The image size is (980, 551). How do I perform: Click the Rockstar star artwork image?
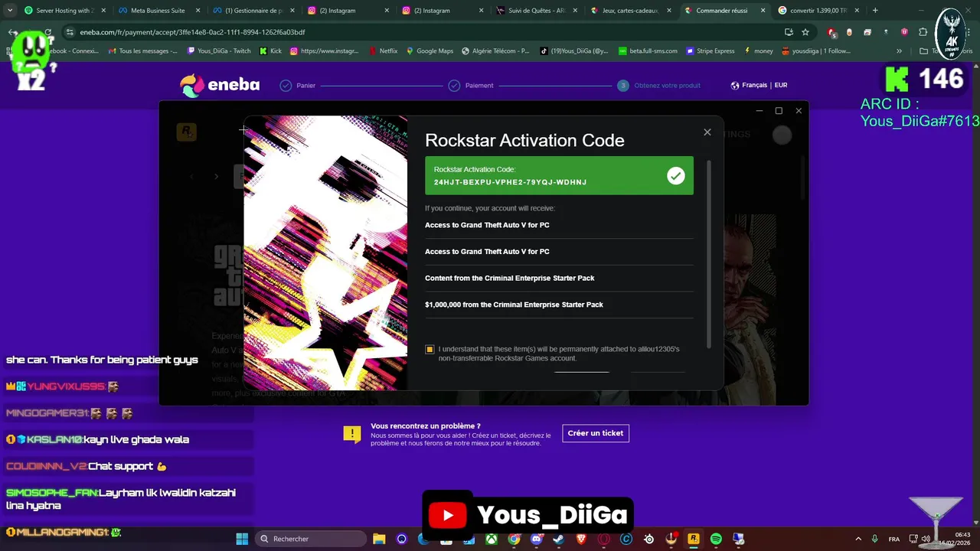(325, 253)
